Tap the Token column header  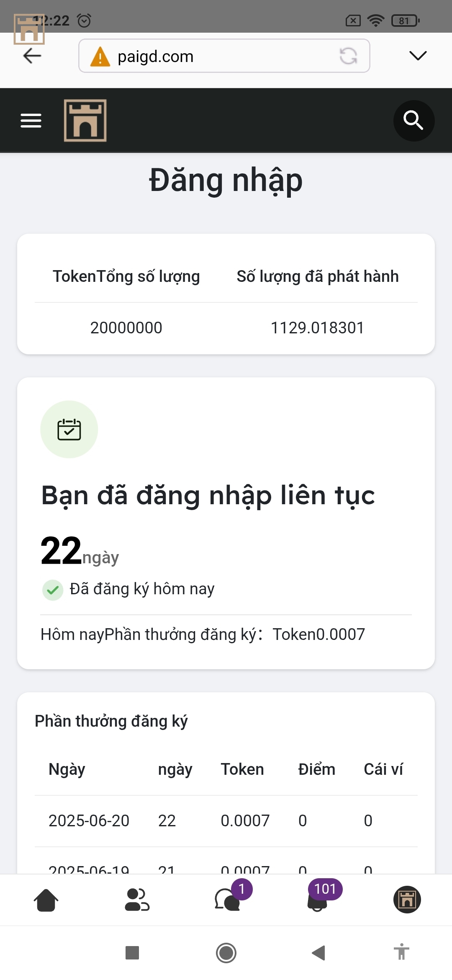point(242,769)
